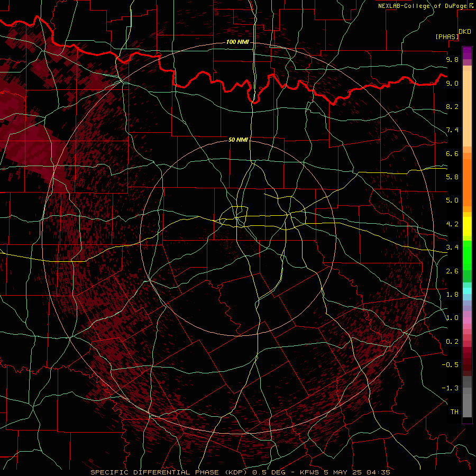Pick the bright green color bar segment

click(467, 255)
